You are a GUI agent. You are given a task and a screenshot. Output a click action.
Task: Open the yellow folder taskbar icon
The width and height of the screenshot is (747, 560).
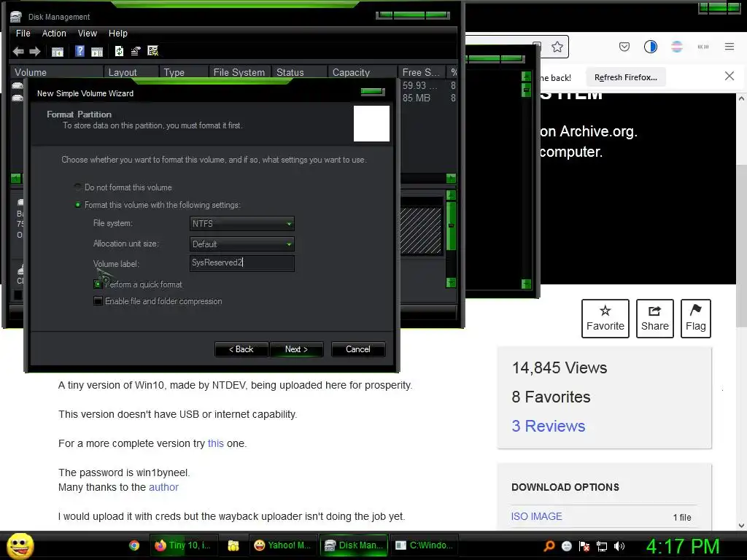point(233,545)
